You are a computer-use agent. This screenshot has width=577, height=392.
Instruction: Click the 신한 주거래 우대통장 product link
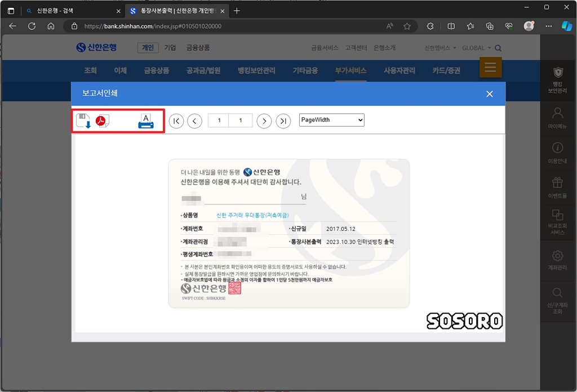coord(252,215)
